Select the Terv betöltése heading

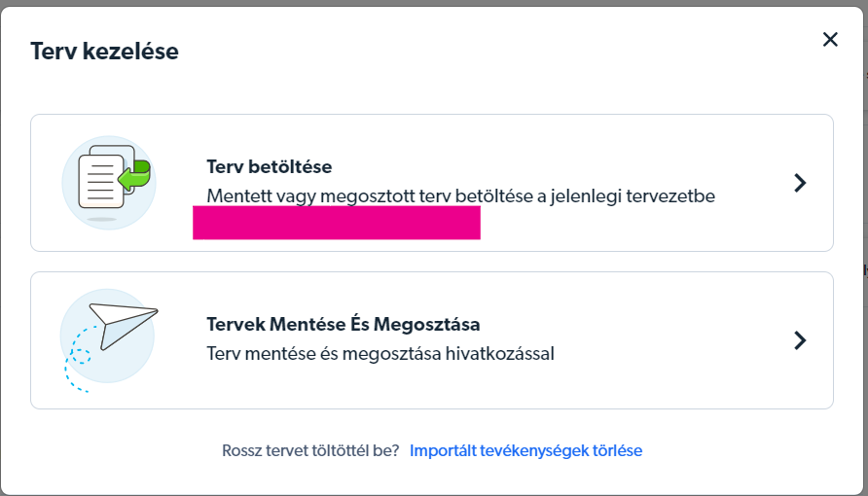click(x=270, y=167)
